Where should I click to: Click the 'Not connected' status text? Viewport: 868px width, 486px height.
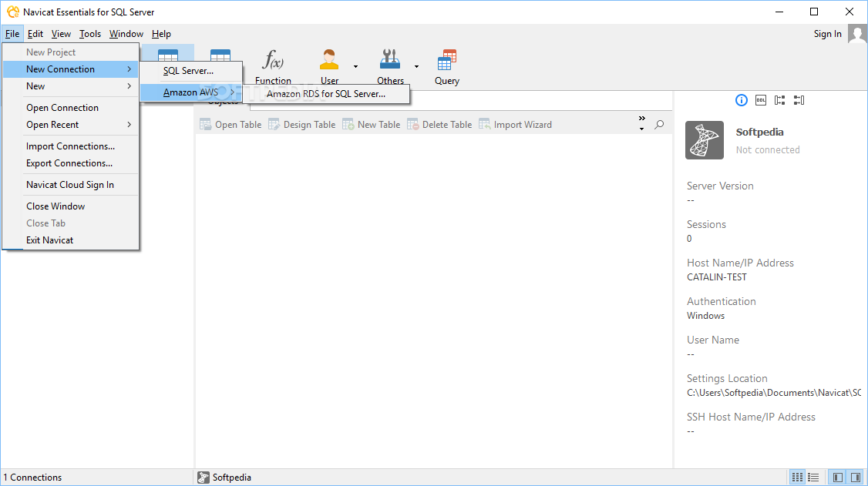coord(768,150)
